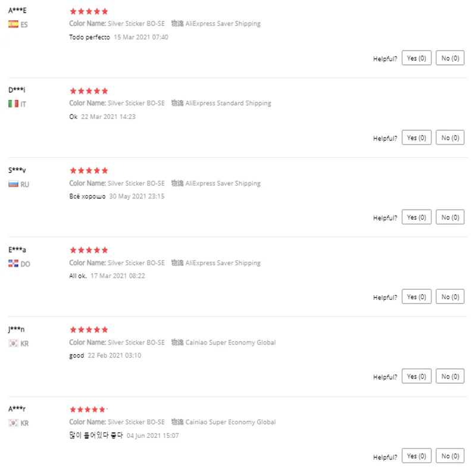Click Yes for the 'All ok.' review
Screen dimensions: 476x476
click(x=416, y=297)
